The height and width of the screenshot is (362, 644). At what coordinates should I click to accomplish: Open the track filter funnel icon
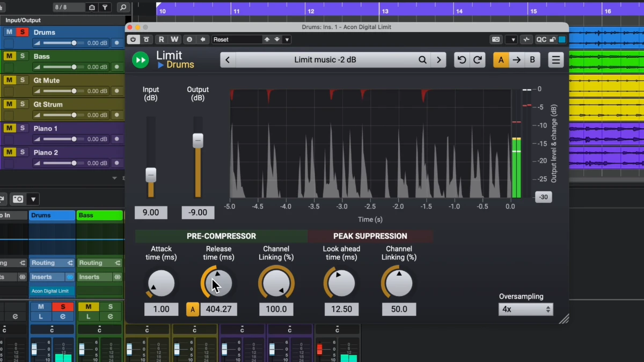click(105, 8)
